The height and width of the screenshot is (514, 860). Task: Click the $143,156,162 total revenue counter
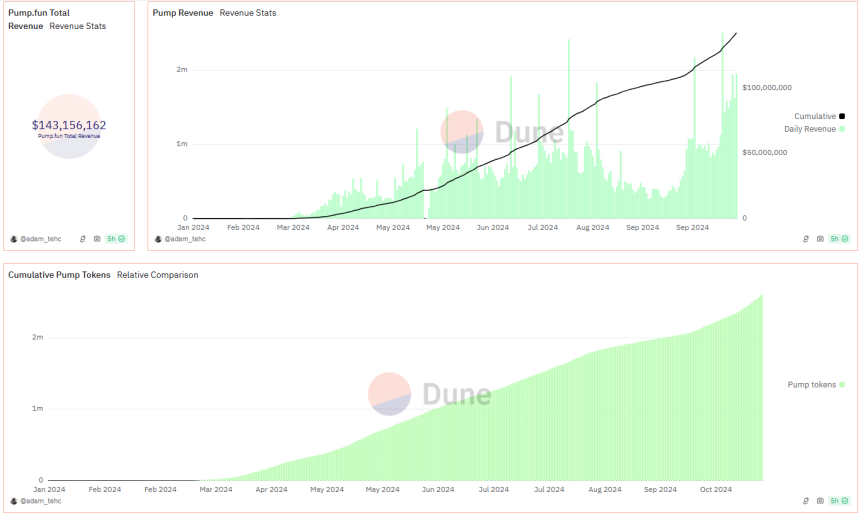pyautogui.click(x=69, y=125)
